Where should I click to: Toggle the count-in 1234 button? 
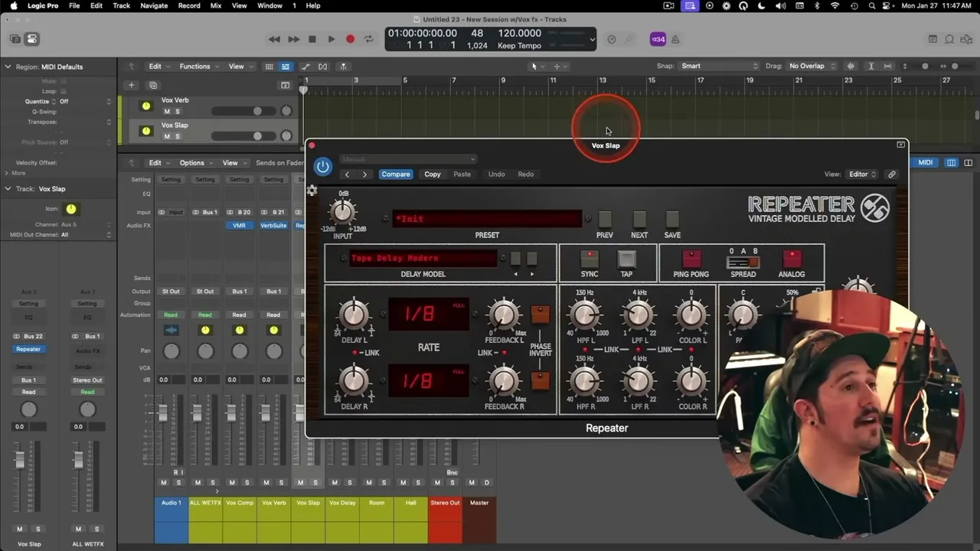point(658,39)
